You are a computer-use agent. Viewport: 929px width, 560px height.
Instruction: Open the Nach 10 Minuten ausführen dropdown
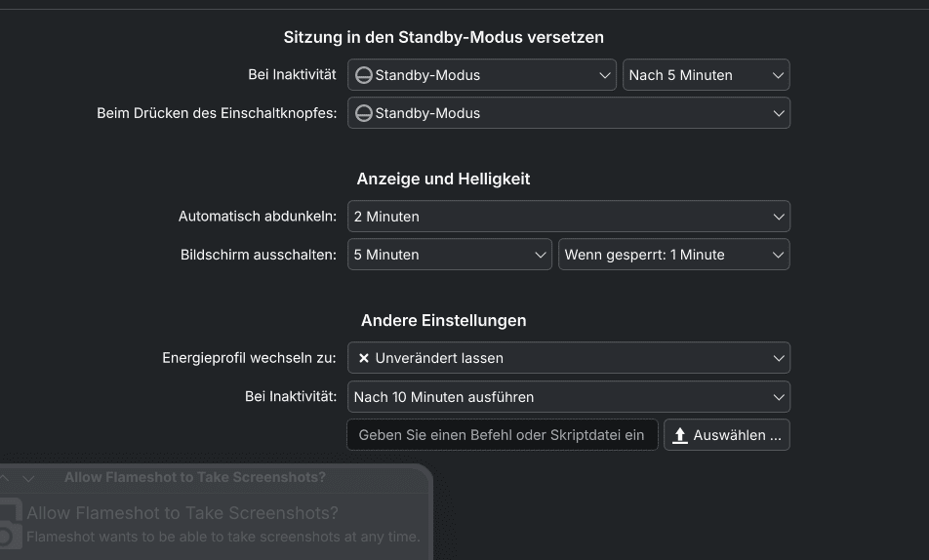point(568,397)
